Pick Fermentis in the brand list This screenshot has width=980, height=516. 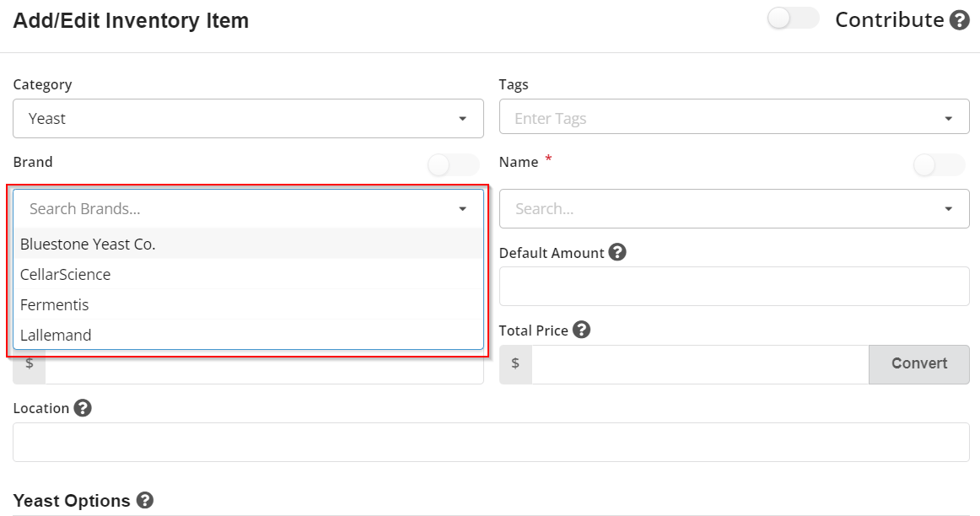pyautogui.click(x=248, y=305)
